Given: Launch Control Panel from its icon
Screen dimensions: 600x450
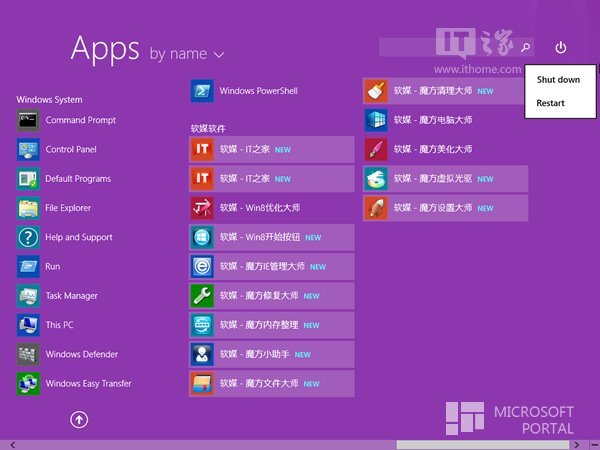Looking at the screenshot, I should click(x=28, y=150).
